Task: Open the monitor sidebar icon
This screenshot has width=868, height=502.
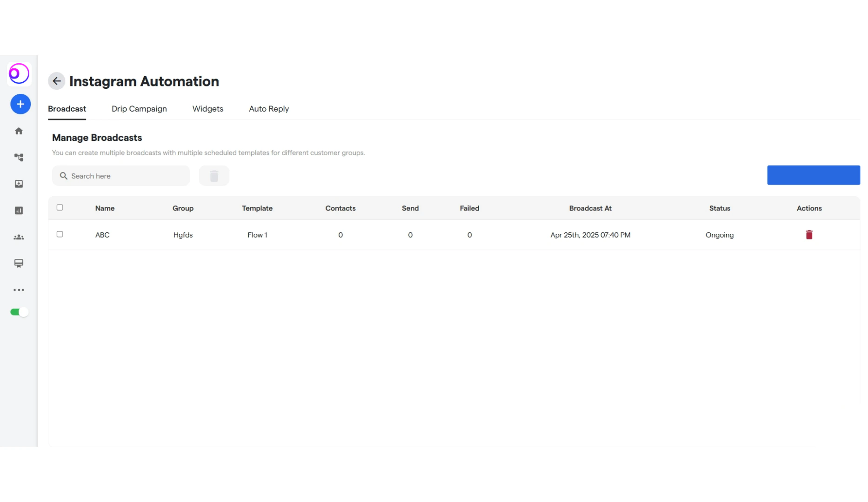Action: 19,264
